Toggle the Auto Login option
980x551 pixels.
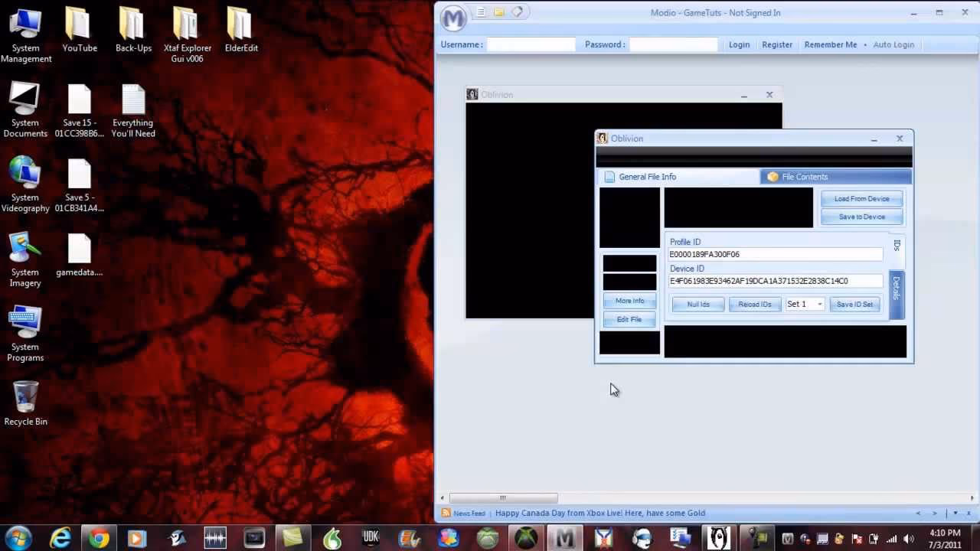point(893,44)
